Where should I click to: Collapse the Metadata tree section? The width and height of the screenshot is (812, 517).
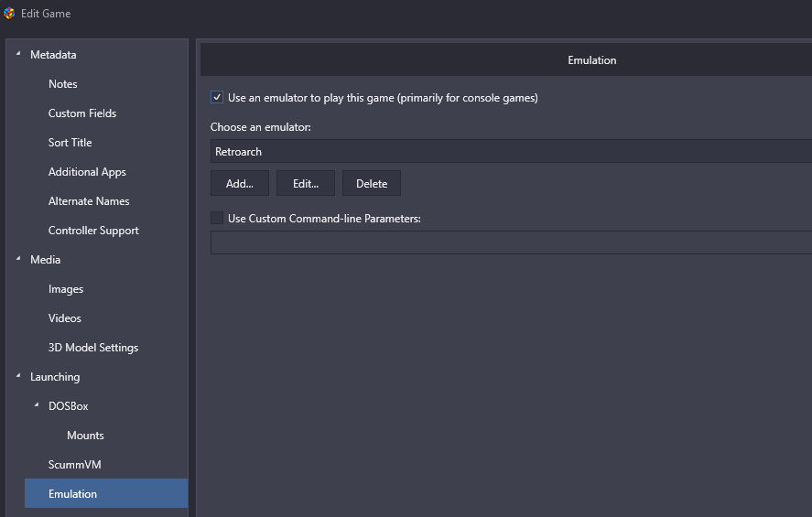[x=18, y=53]
